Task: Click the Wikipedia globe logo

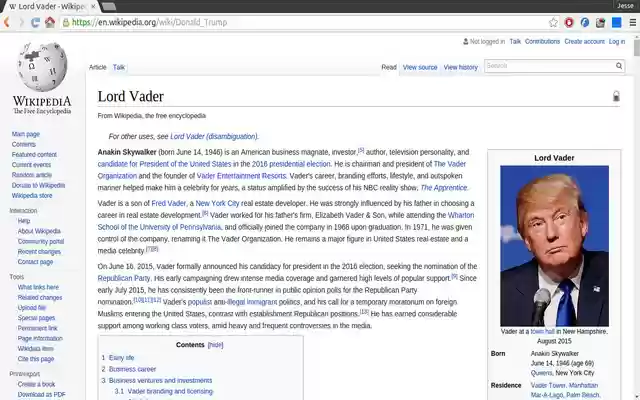Action: [42, 67]
